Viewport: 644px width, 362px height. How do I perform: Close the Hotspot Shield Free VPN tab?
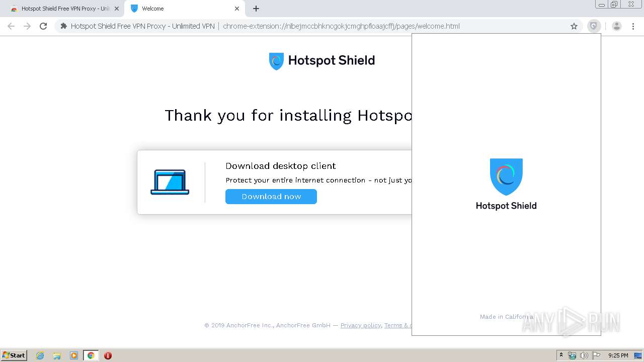pyautogui.click(x=117, y=9)
